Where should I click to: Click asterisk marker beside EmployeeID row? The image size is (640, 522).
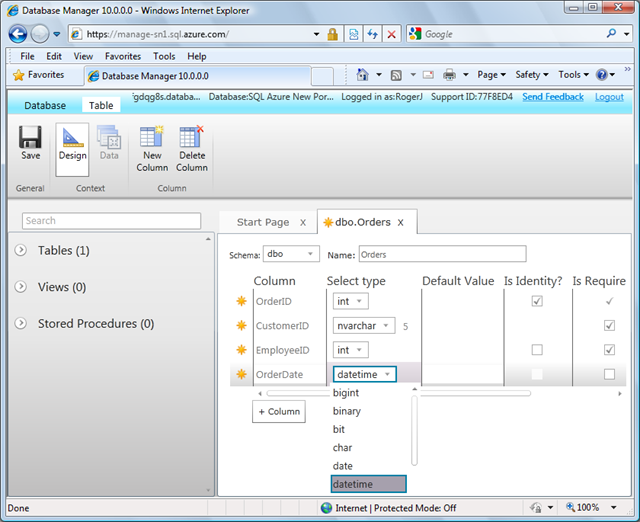(241, 350)
